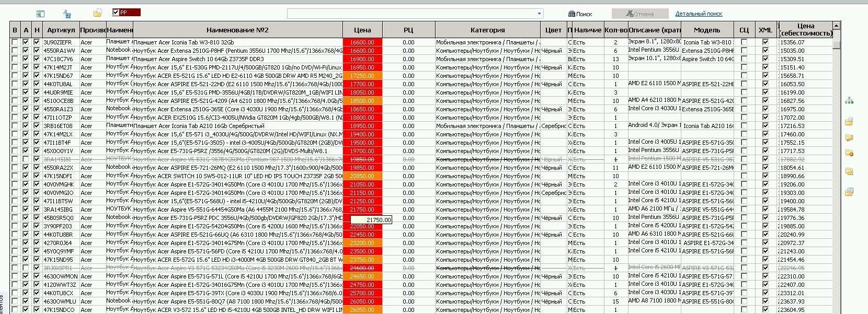The width and height of the screenshot is (868, 314).
Task: Click the vertical scrollbar up arrow
Action: point(837,25)
